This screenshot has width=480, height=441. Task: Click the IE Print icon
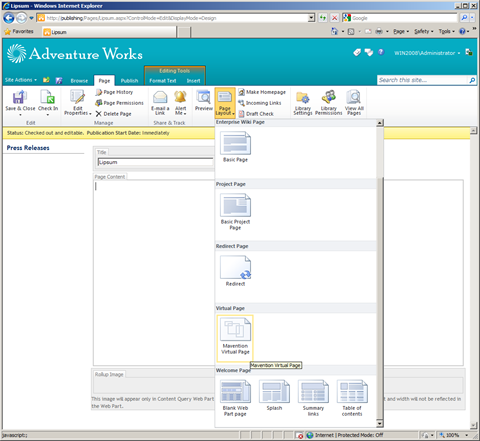coord(379,31)
